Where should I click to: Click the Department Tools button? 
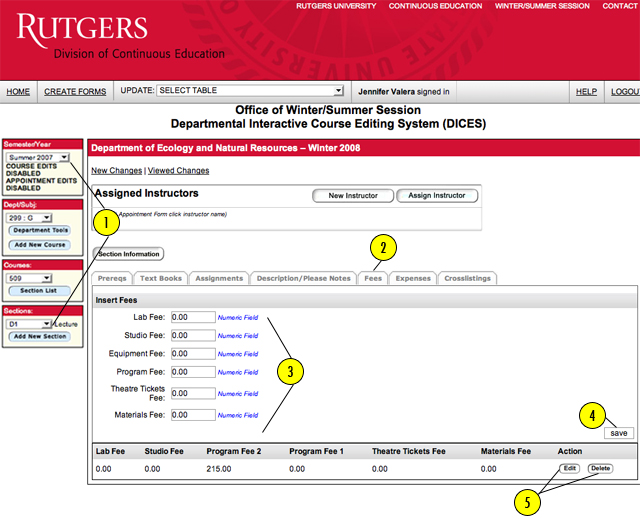[x=40, y=230]
